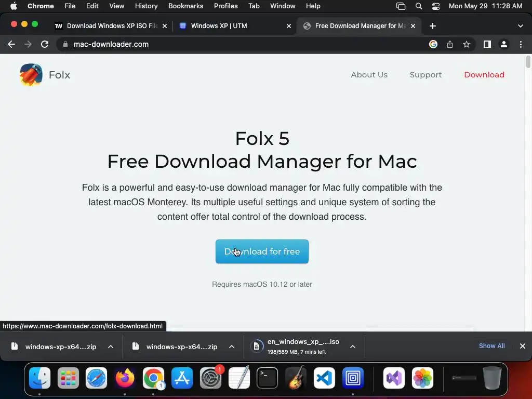
Task: Close the Windows XP | UTM tab
Action: 289,26
